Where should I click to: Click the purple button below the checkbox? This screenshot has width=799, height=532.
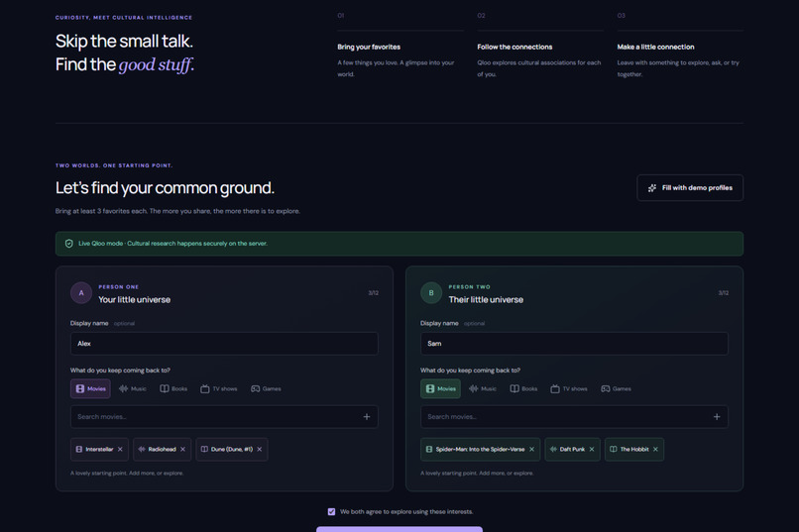point(399,529)
